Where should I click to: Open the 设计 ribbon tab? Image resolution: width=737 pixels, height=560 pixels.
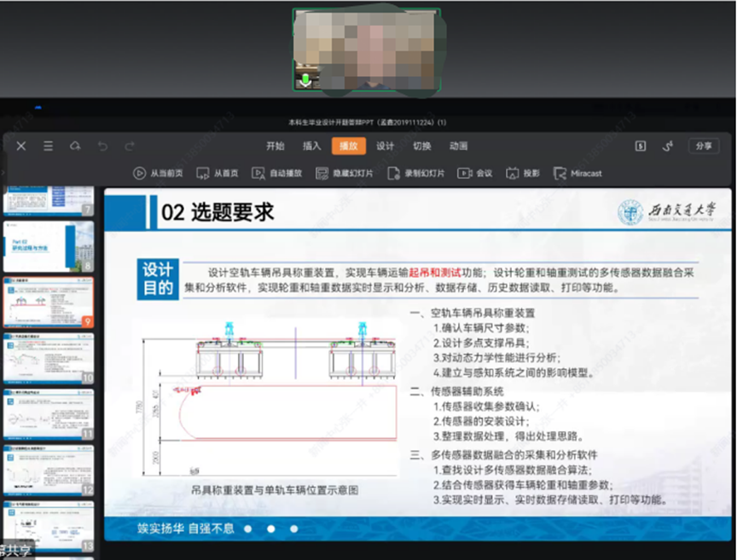[x=386, y=146]
